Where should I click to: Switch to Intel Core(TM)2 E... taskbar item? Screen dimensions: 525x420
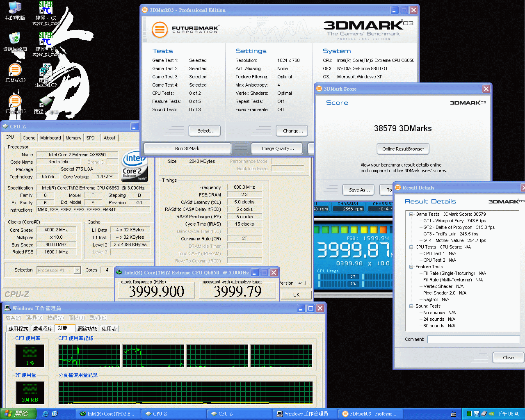click(x=108, y=414)
